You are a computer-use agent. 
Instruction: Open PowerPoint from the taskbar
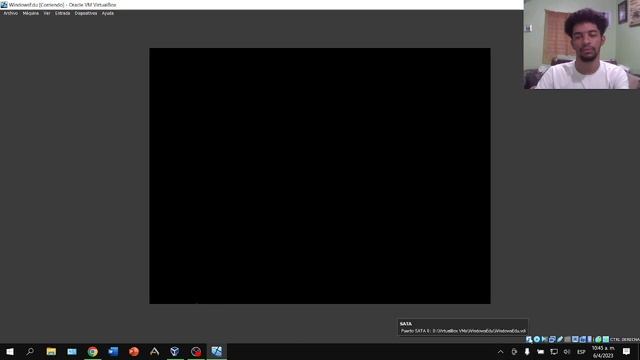pyautogui.click(x=134, y=351)
